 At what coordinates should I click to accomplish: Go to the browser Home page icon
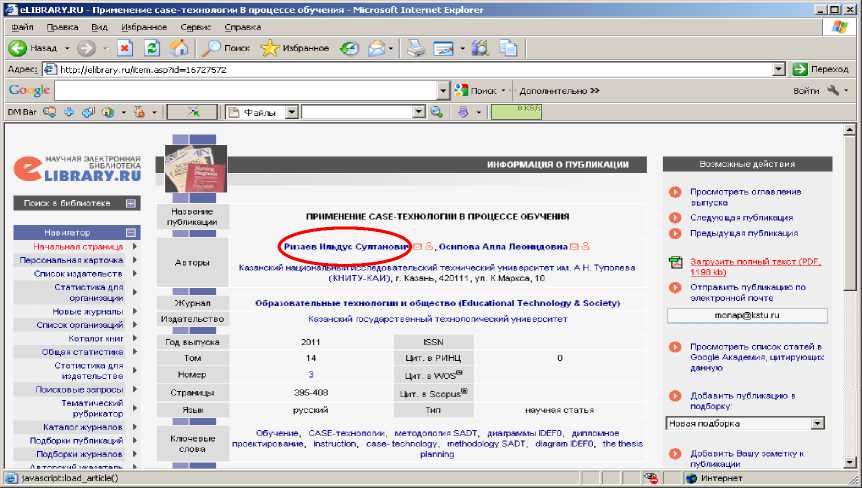[179, 48]
